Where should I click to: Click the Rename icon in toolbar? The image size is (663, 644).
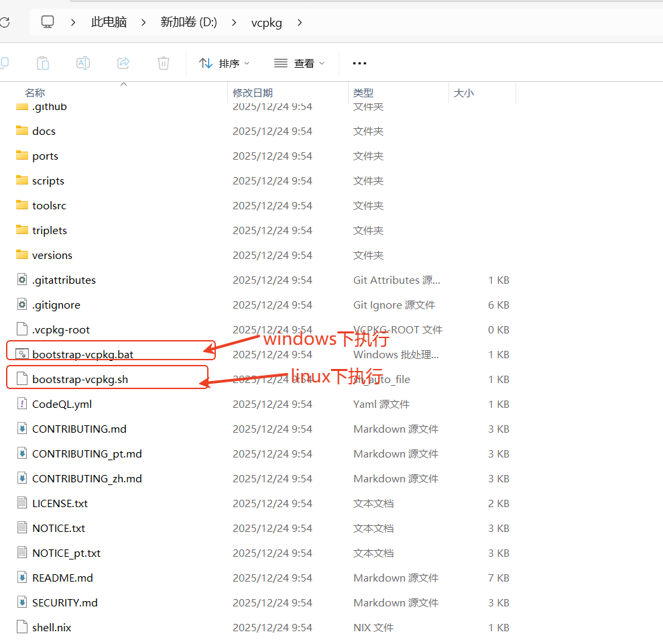click(x=83, y=63)
